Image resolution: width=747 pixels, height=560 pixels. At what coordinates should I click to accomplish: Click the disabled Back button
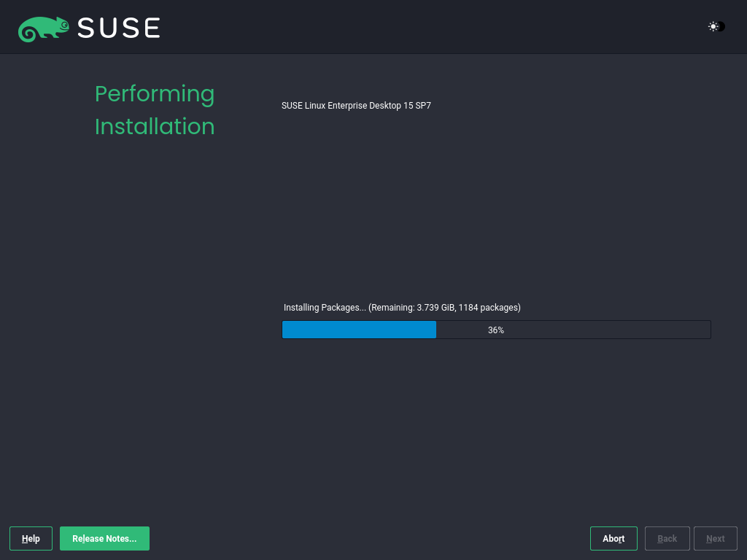click(x=667, y=539)
